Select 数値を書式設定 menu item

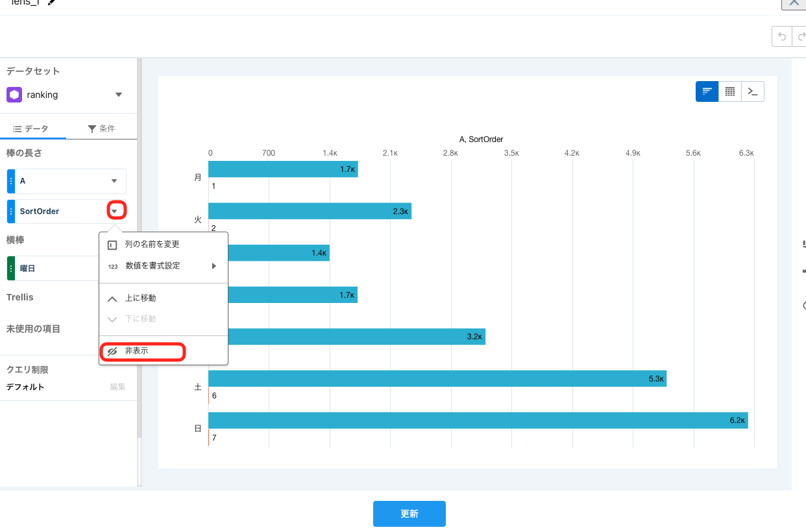[164, 265]
